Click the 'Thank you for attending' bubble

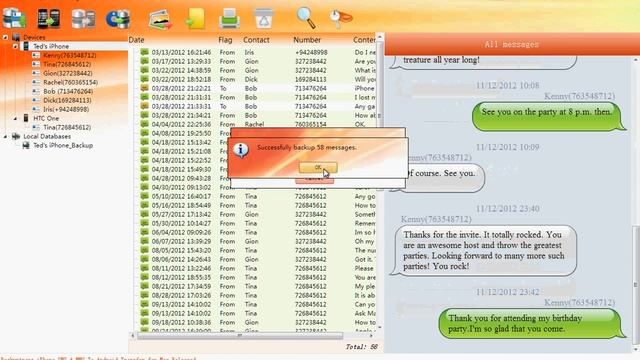532,323
